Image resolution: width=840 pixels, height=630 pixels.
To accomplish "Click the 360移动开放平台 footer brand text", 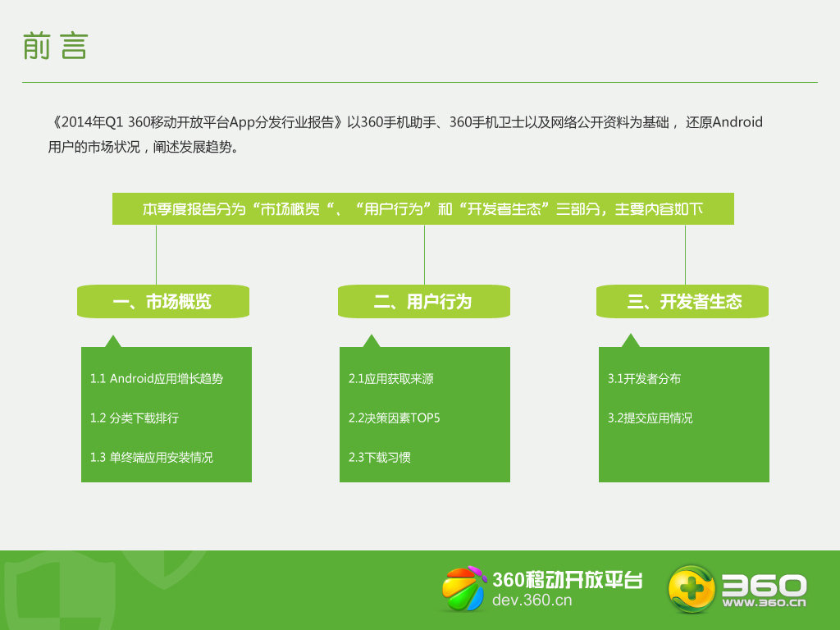I will [568, 579].
